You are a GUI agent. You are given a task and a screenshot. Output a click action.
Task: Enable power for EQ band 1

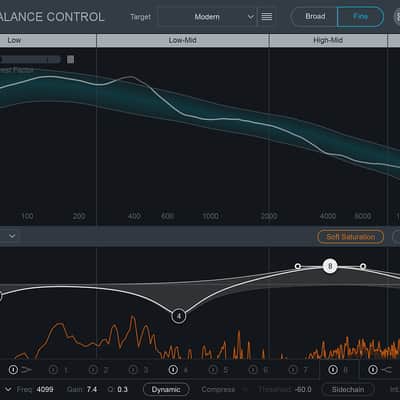(x=53, y=370)
